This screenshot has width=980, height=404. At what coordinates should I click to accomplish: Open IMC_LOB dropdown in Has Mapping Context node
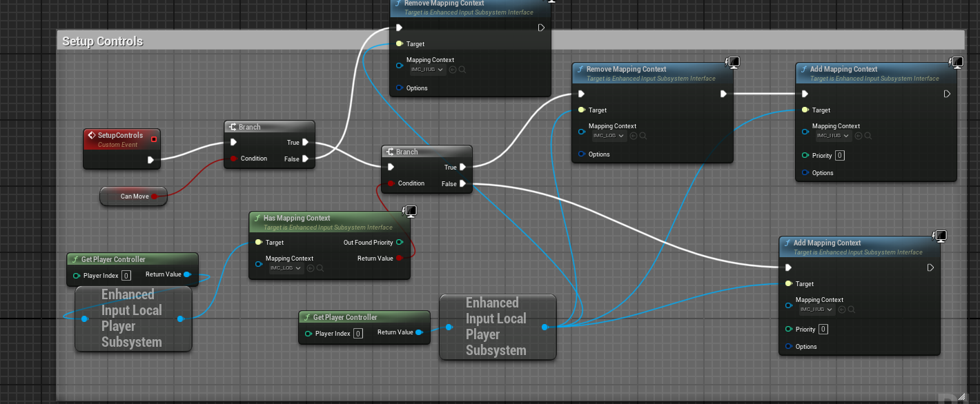pyautogui.click(x=286, y=268)
